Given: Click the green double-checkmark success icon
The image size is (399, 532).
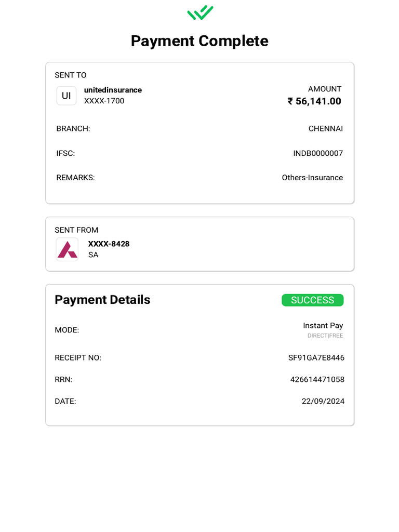Looking at the screenshot, I should (x=200, y=12).
